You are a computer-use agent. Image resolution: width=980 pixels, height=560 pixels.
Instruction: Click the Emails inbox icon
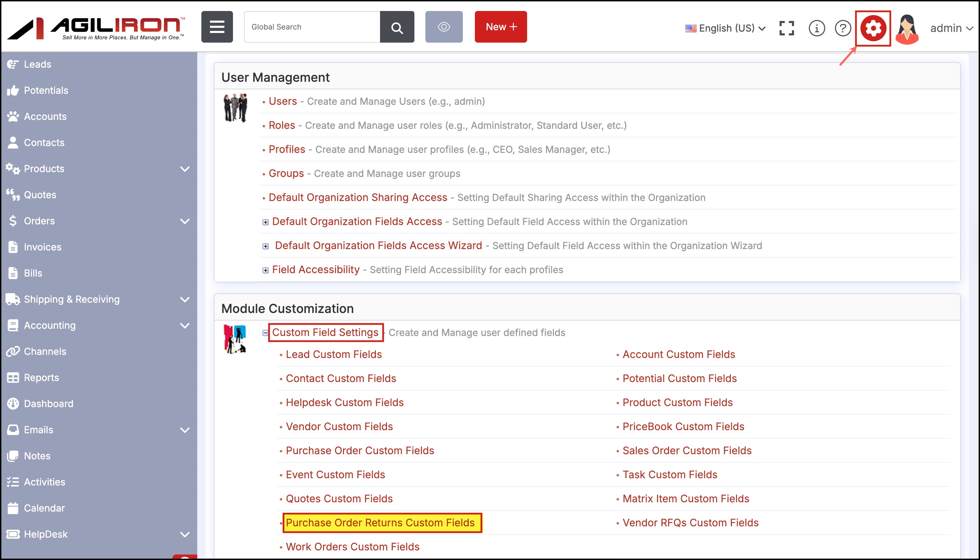(13, 430)
